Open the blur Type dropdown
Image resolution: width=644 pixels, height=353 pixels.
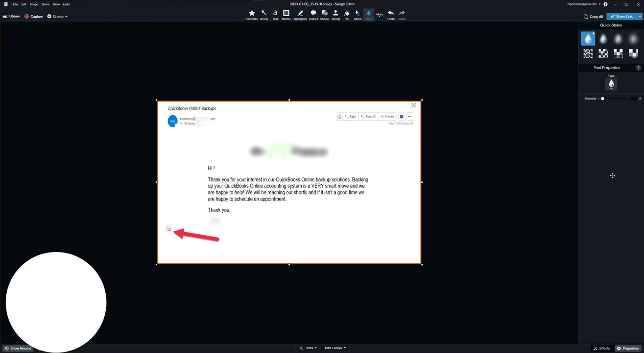(611, 84)
